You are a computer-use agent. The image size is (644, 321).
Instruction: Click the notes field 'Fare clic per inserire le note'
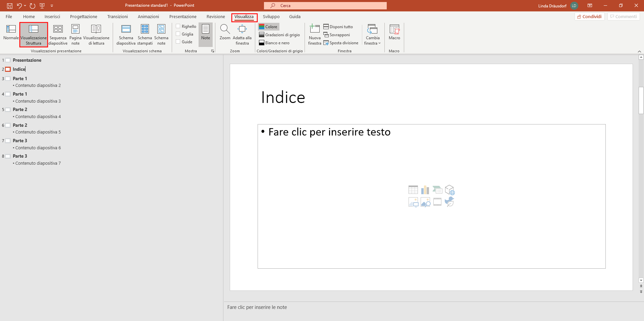[x=257, y=307]
